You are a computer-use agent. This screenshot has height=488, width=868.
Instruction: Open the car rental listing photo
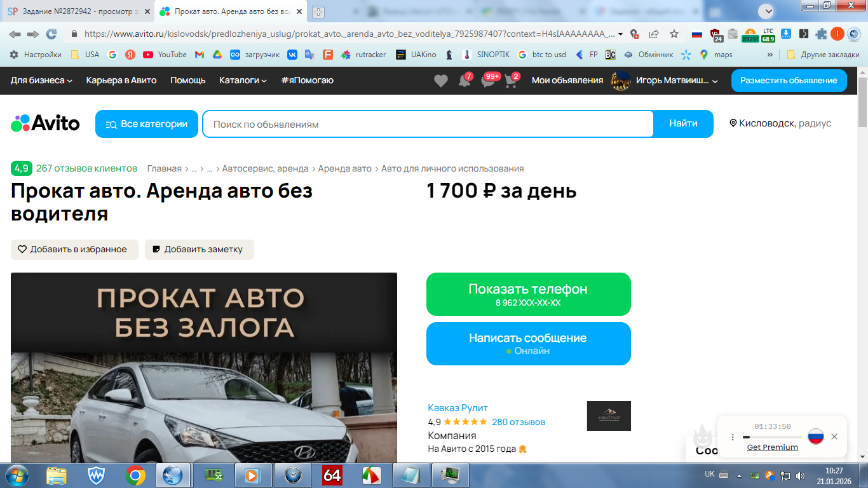pyautogui.click(x=204, y=367)
